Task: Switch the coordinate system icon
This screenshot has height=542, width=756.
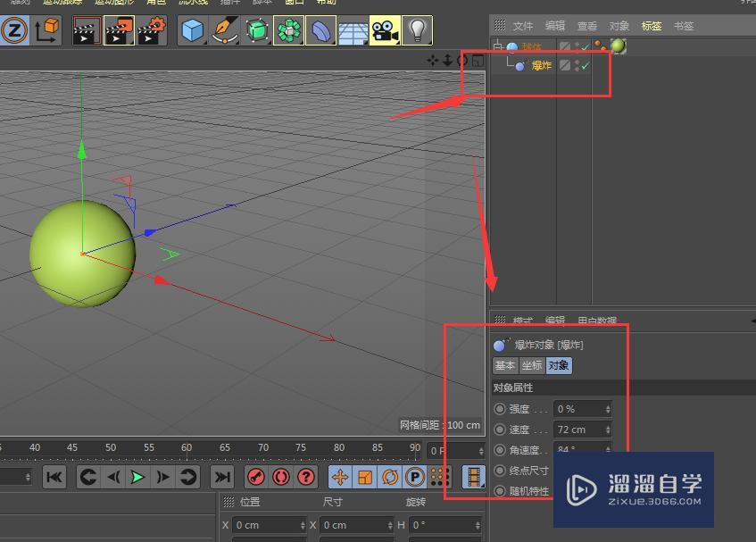Action: [x=46, y=30]
